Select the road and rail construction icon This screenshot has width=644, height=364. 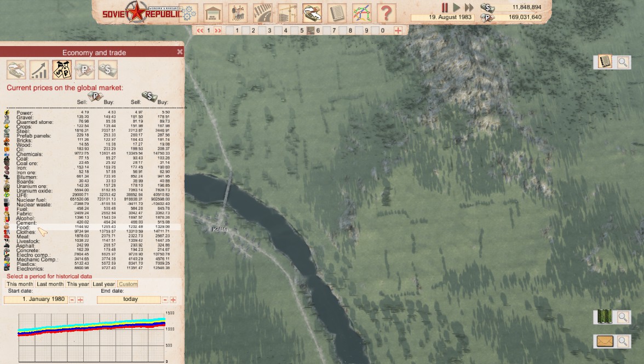coord(262,13)
